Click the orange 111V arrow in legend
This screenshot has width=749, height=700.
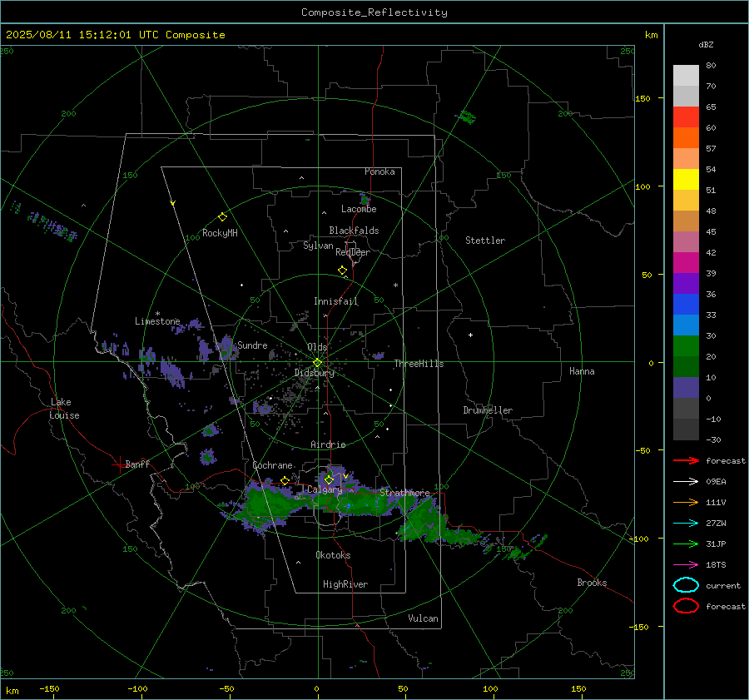(686, 502)
